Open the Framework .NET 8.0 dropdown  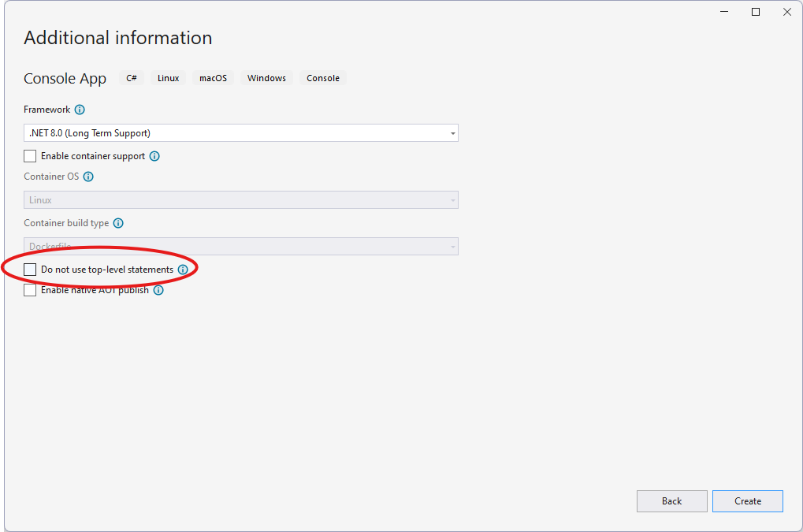[x=240, y=133]
